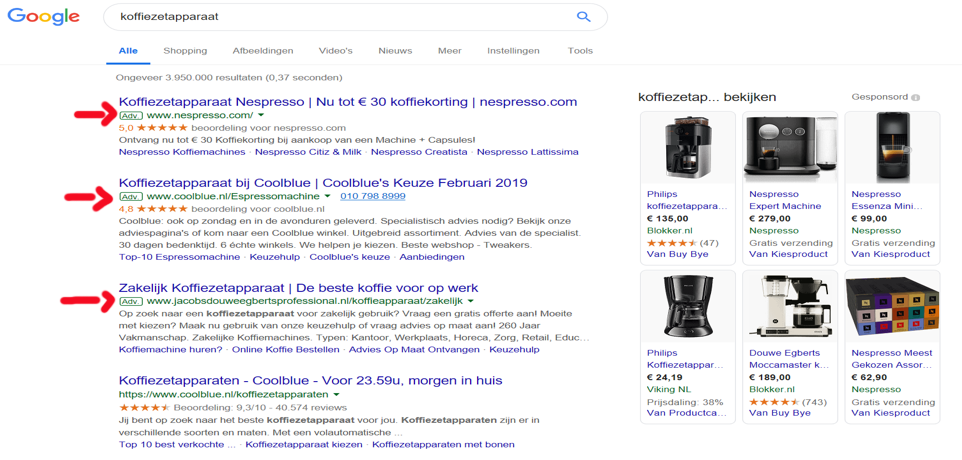Image resolution: width=962 pixels, height=460 pixels.
Task: Click Philips € 24,19 coffee maker image
Action: pyautogui.click(x=687, y=306)
